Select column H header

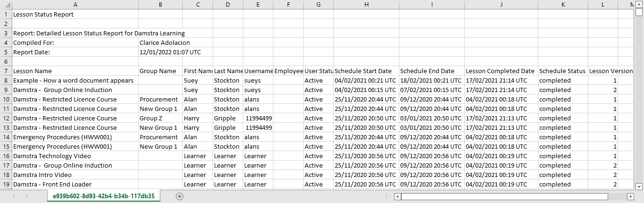(x=366, y=4)
